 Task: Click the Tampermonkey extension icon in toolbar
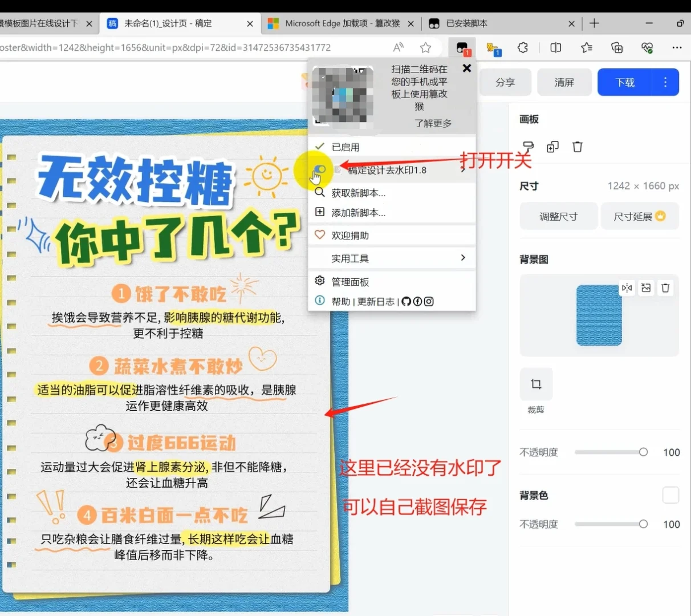coord(461,48)
